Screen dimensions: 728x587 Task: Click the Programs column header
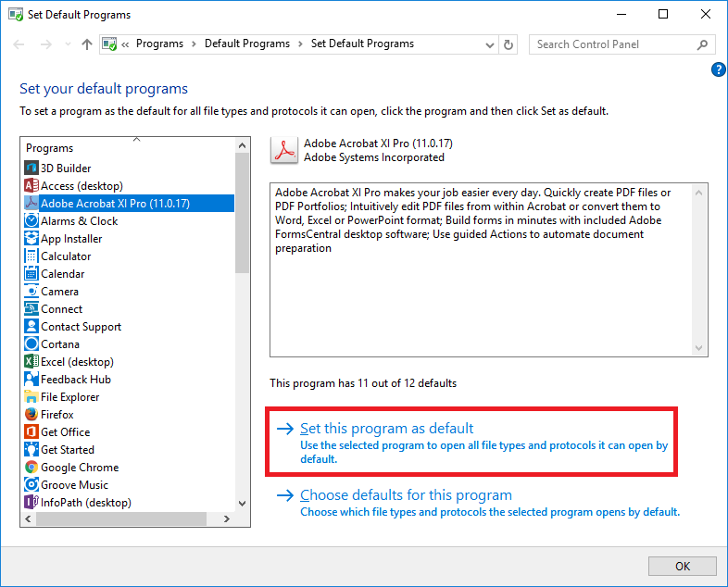(x=50, y=148)
